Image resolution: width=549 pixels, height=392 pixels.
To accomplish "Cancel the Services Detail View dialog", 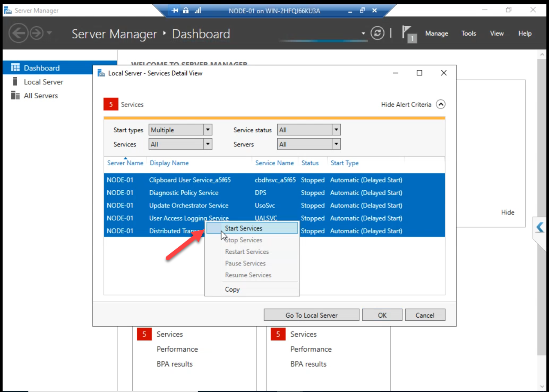I will point(425,315).
